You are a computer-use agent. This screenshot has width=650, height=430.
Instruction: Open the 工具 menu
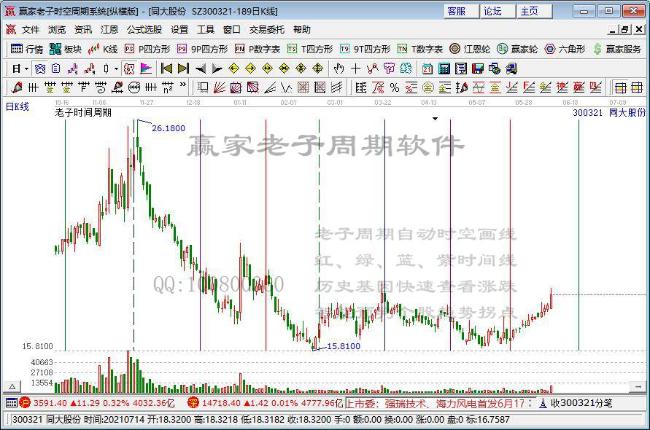point(205,29)
